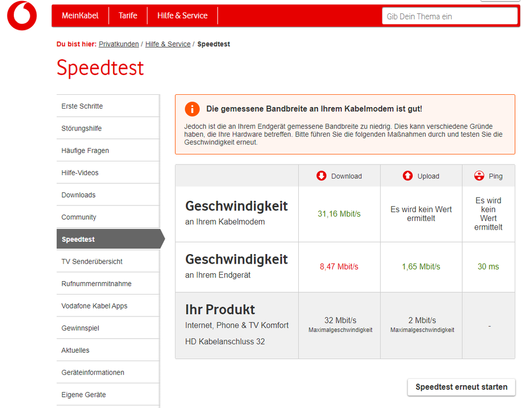This screenshot has width=532, height=408.
Task: Go to Hilfe-Videos in the sidebar
Action: click(108, 173)
